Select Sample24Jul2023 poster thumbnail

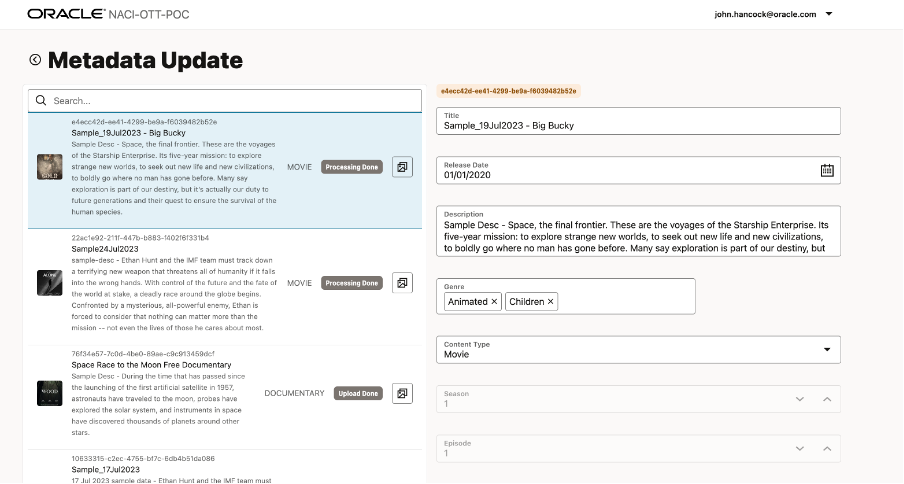50,283
